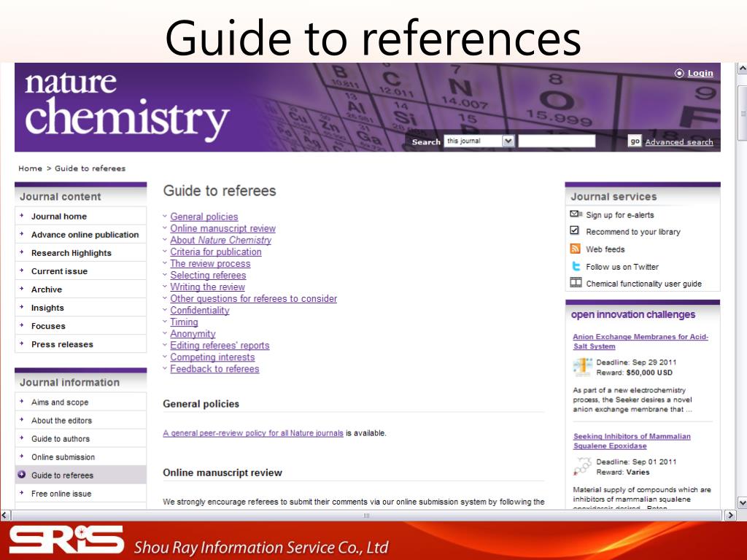
Task: Jump to Competing interests section
Action: coord(212,357)
